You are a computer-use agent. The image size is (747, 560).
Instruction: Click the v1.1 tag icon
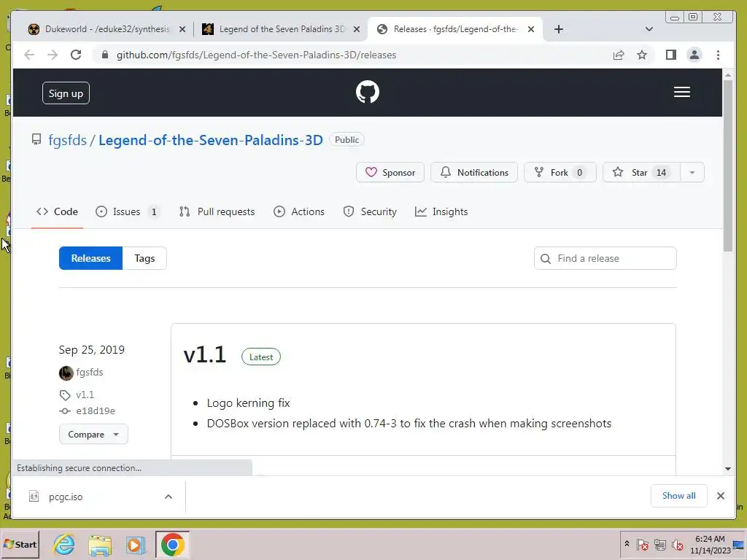[x=65, y=395]
